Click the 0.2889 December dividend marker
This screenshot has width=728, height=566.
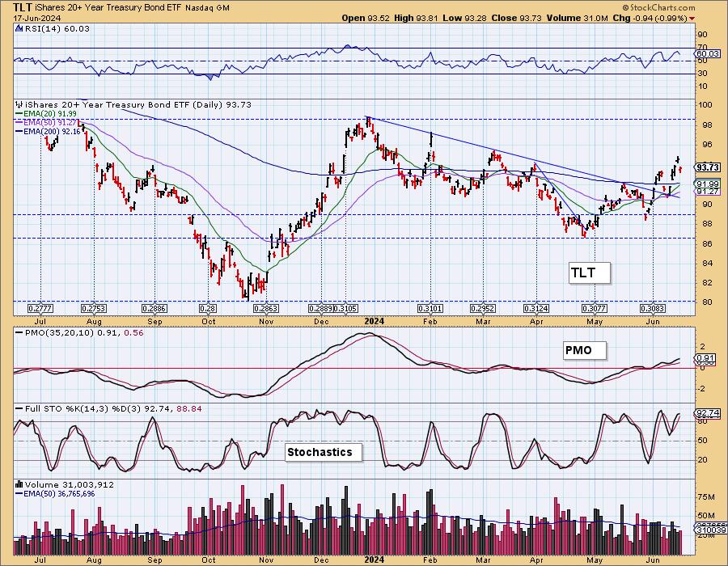coord(320,309)
